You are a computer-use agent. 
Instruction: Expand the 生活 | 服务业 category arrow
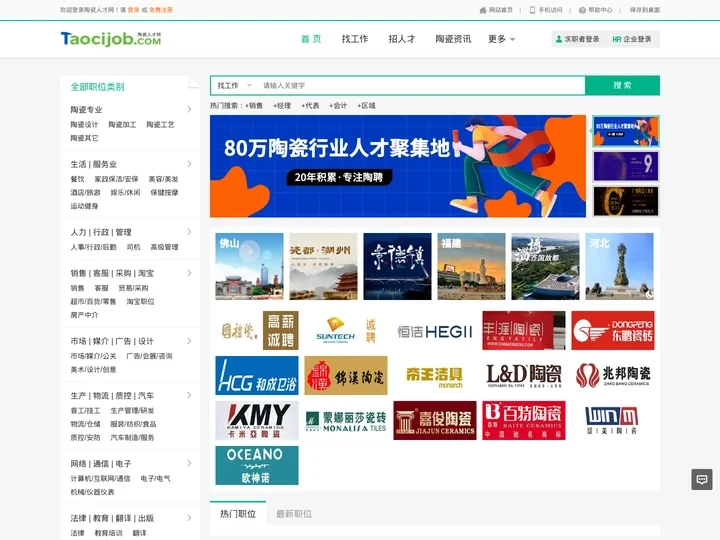pyautogui.click(x=189, y=164)
